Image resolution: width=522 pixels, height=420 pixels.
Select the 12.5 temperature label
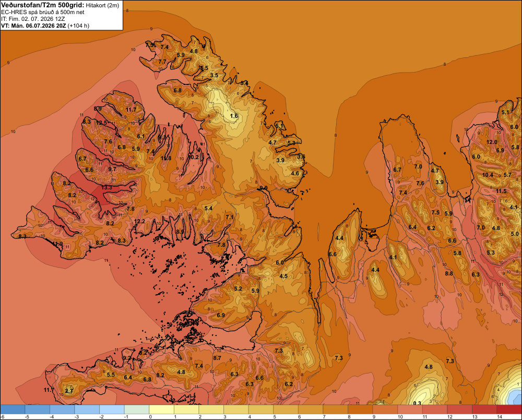click(x=102, y=123)
